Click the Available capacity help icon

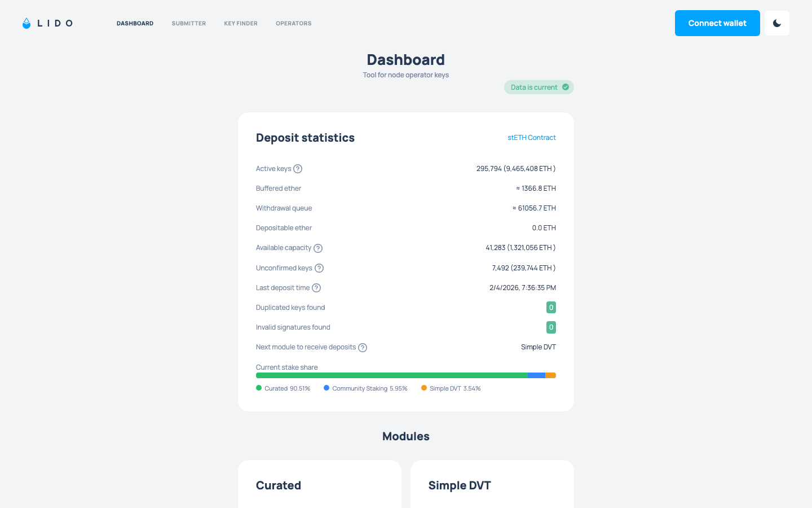[x=318, y=248]
